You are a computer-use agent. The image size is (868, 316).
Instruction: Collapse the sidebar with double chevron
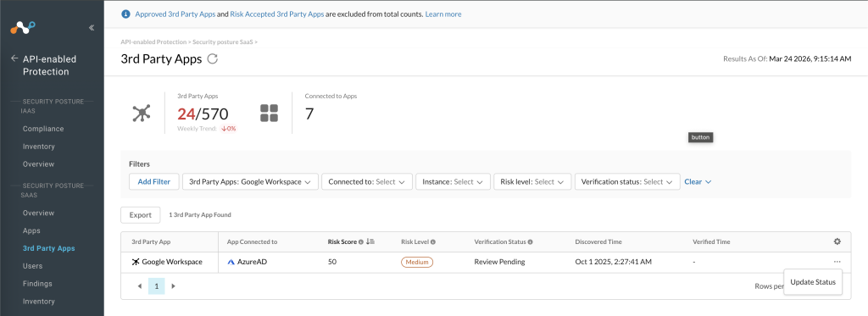point(92,28)
